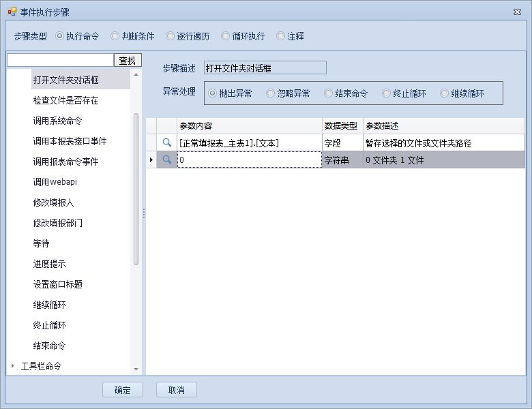The height and width of the screenshot is (409, 532).
Task: Click the 取消 button
Action: pyautogui.click(x=177, y=390)
